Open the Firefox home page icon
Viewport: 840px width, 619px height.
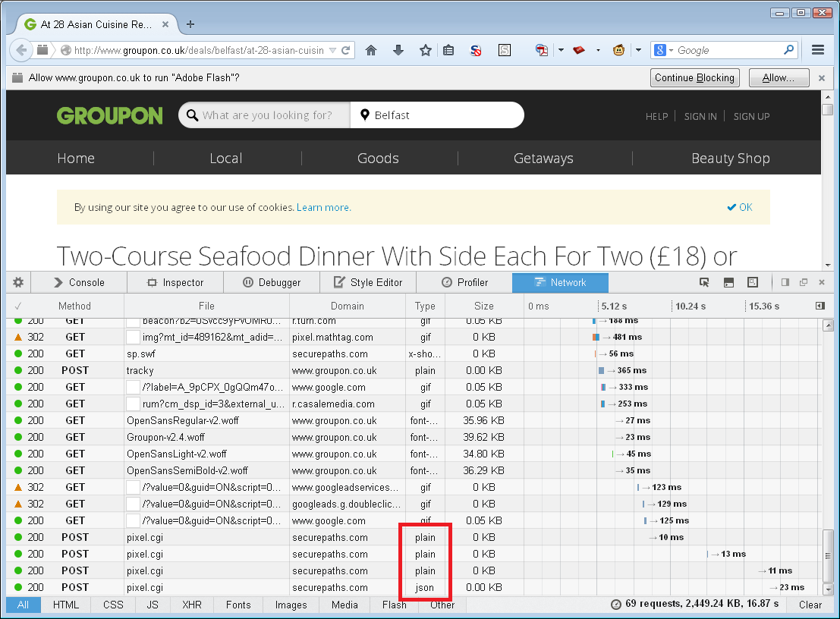(371, 50)
